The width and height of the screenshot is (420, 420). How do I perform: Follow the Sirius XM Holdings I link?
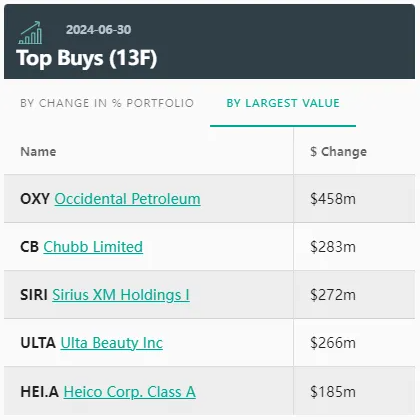pos(121,295)
